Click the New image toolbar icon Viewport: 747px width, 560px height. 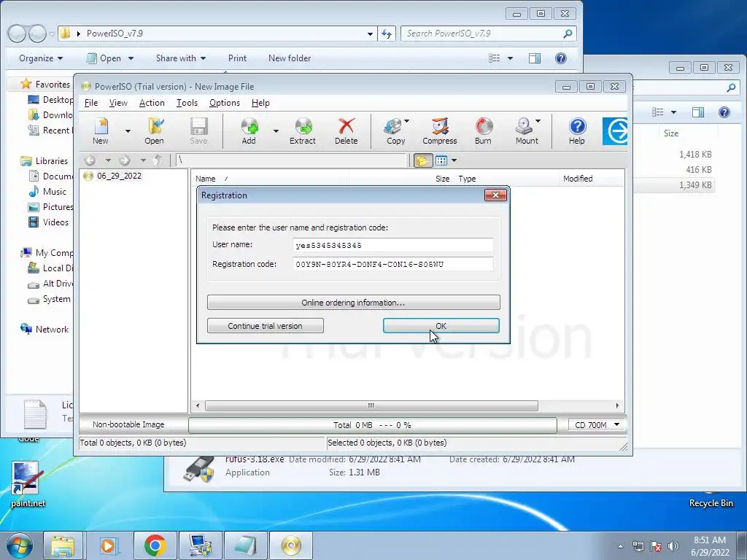[x=101, y=131]
